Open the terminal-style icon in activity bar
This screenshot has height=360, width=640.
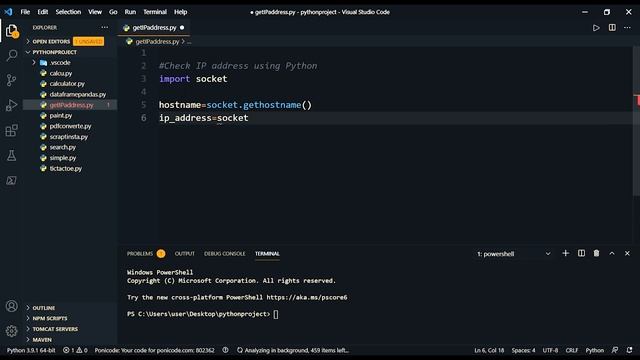click(11, 180)
